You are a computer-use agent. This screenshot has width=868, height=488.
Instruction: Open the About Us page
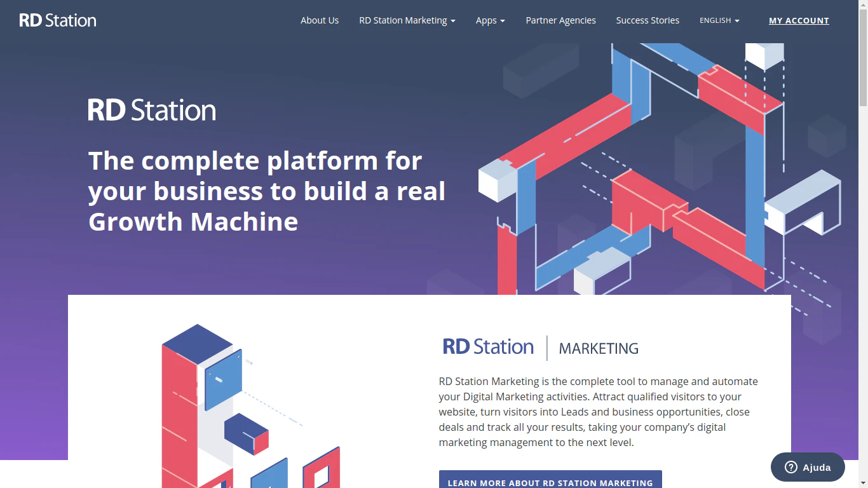pos(320,20)
